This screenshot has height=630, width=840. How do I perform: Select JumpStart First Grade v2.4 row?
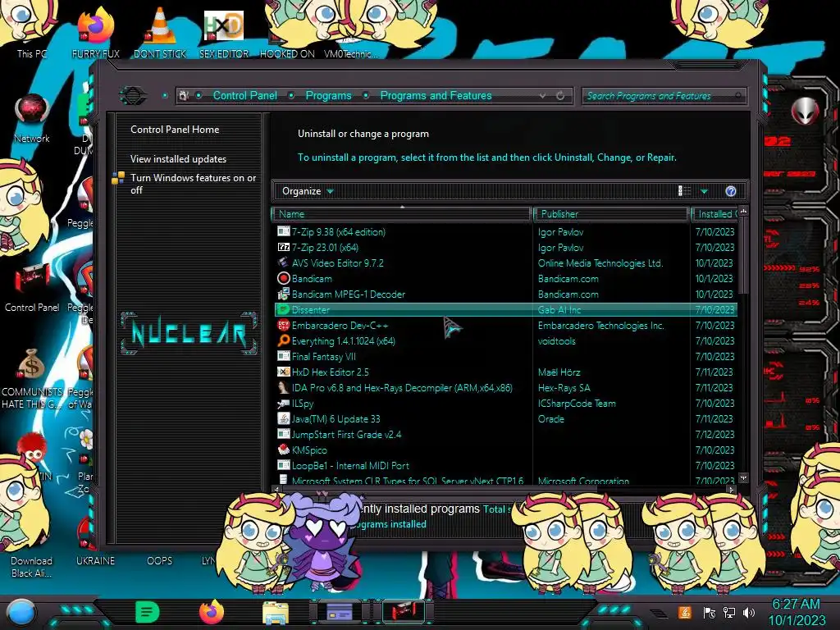point(505,435)
